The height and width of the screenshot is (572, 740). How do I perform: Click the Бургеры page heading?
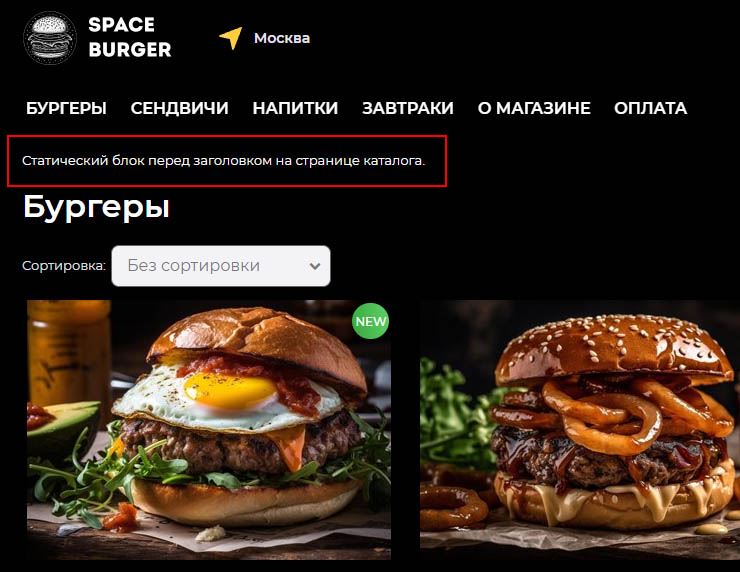point(96,207)
